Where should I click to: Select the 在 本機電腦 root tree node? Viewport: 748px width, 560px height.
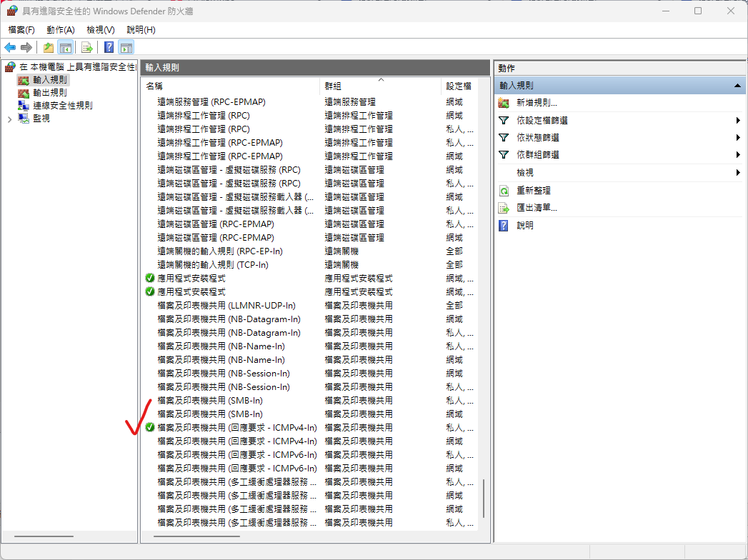coord(77,66)
